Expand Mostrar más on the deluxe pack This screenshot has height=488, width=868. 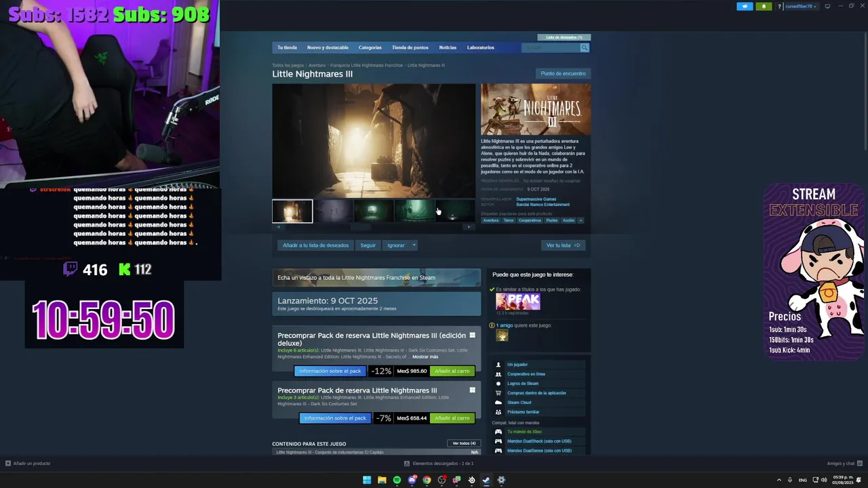point(425,357)
